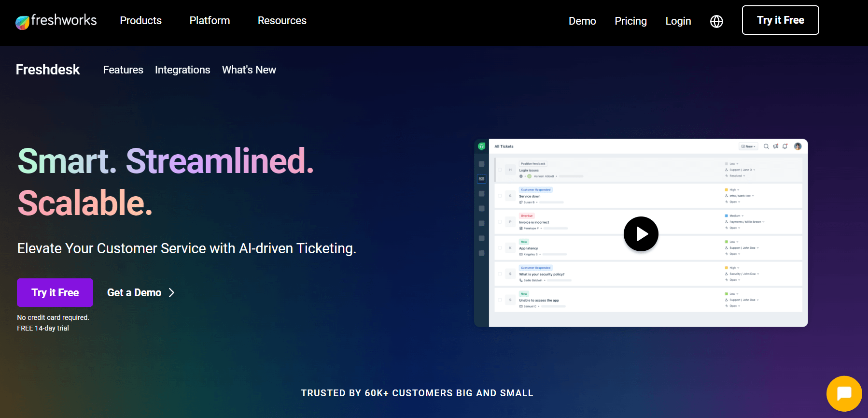Open the Products menu

pos(140,21)
